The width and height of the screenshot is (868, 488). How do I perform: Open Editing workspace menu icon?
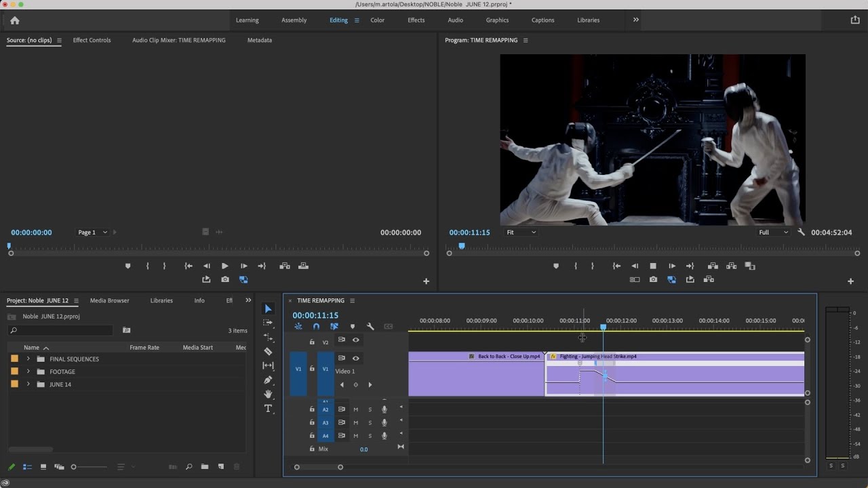pyautogui.click(x=357, y=20)
